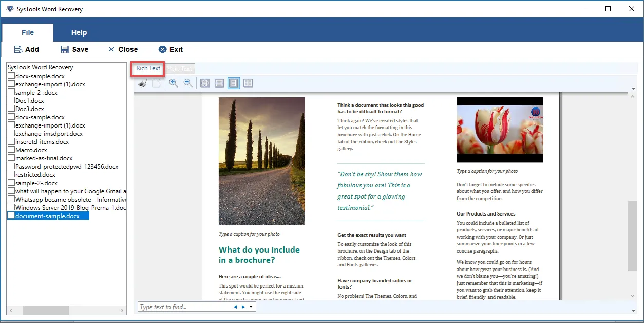
Task: Click the Print icon in preview toolbar
Action: 143,83
